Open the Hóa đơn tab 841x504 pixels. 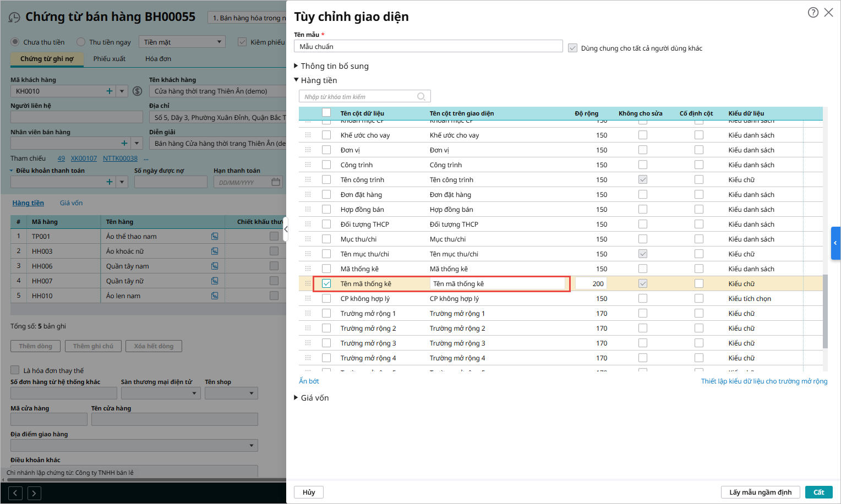click(158, 59)
